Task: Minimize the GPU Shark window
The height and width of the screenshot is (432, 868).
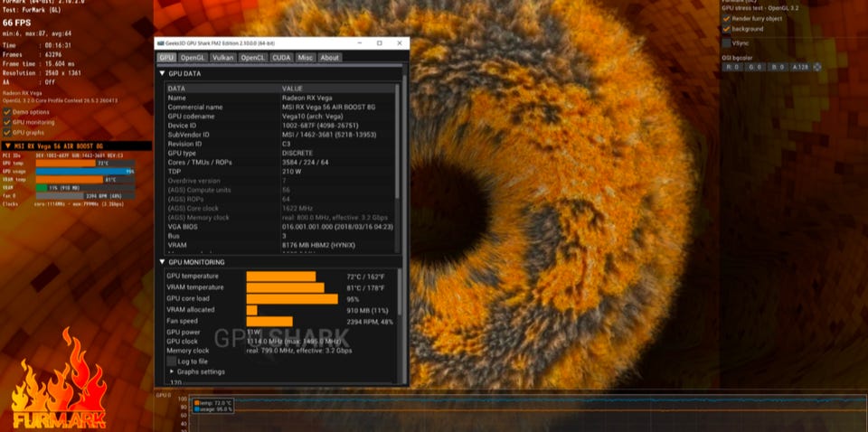Action: coord(360,43)
